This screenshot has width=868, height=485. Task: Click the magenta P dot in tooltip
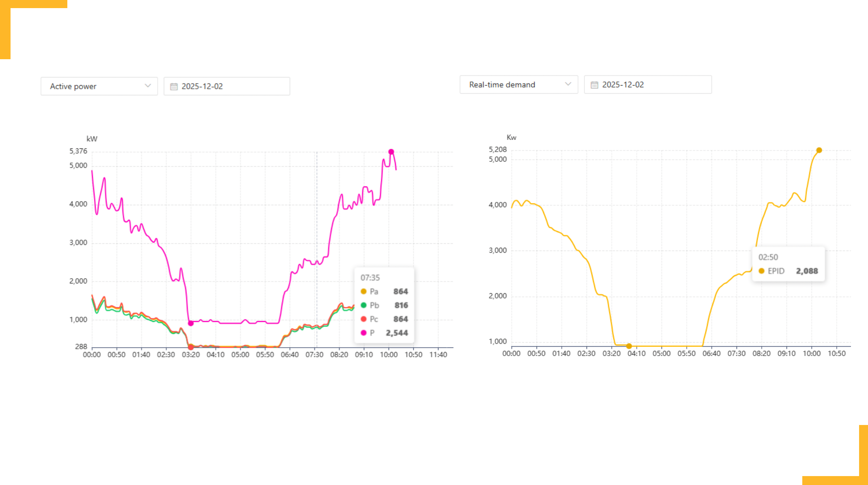[x=363, y=333]
